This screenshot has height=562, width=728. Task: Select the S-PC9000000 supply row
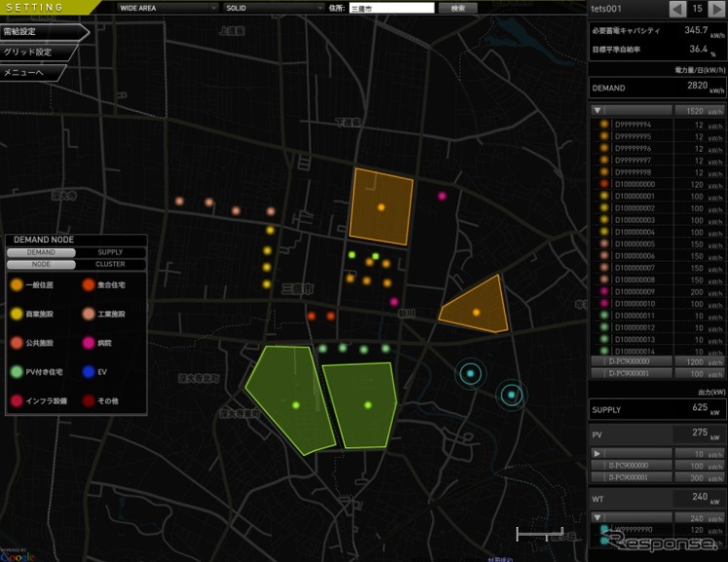[657, 466]
